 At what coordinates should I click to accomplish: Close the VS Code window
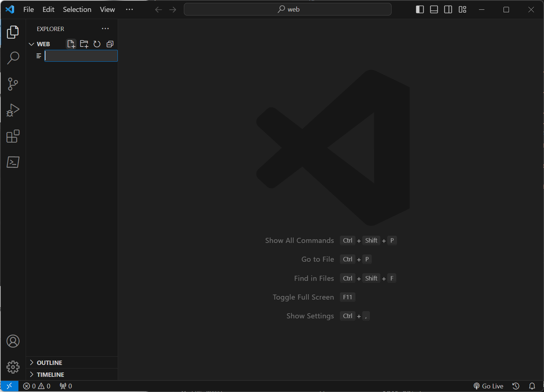531,9
